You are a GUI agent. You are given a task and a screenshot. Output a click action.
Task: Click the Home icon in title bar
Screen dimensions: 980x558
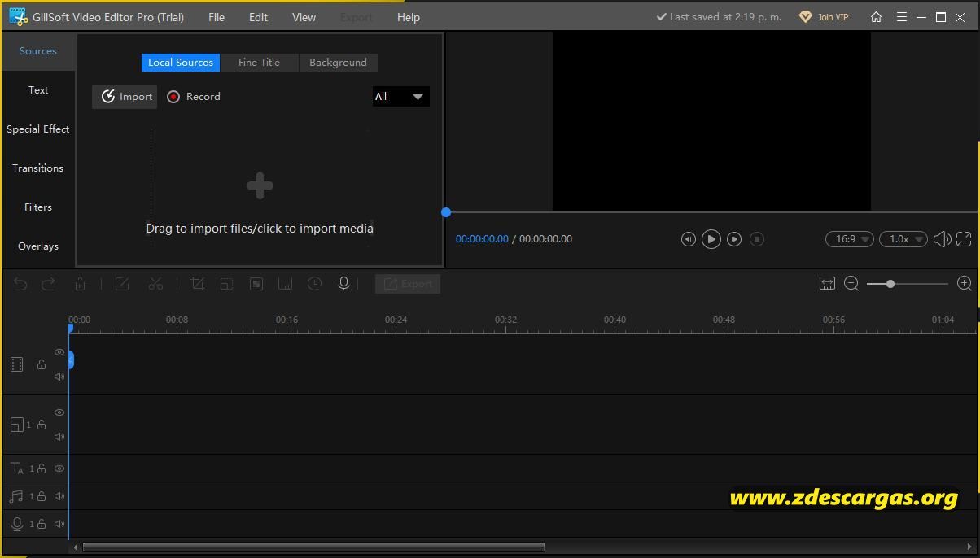pyautogui.click(x=876, y=16)
